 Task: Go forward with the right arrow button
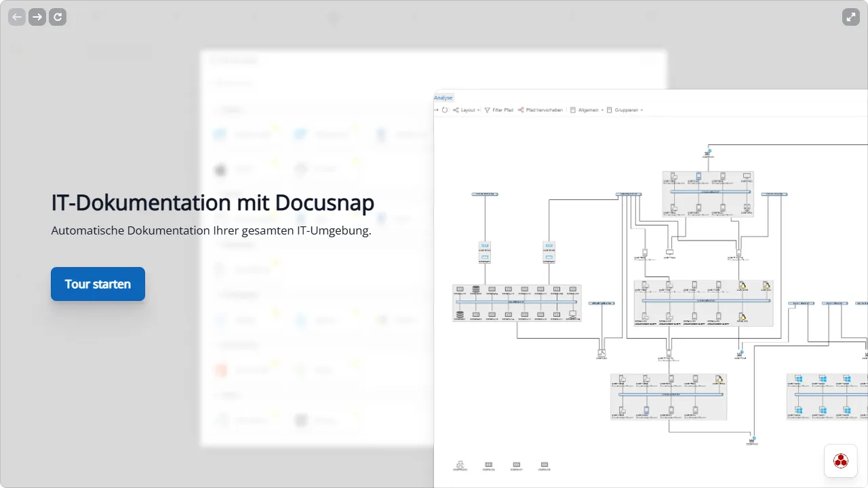[x=37, y=17]
